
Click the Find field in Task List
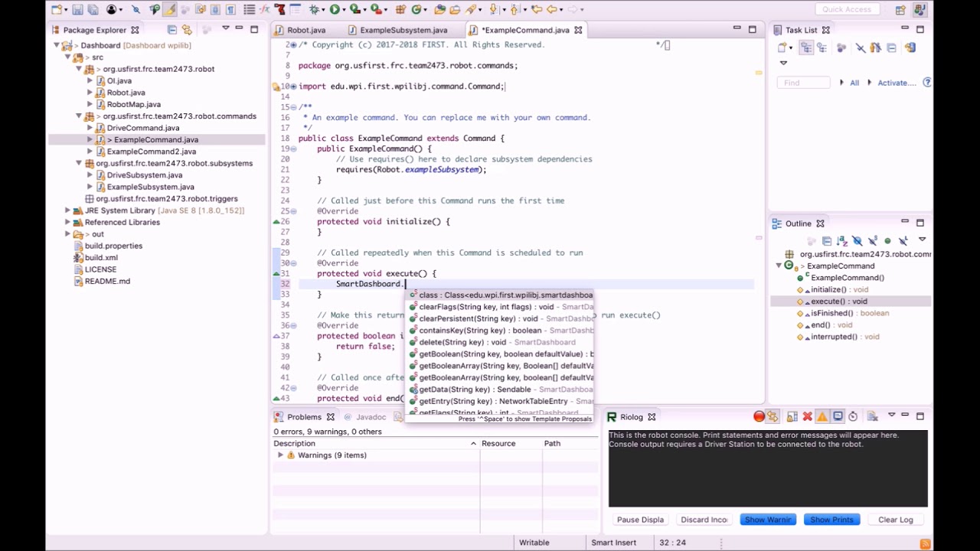(x=803, y=83)
